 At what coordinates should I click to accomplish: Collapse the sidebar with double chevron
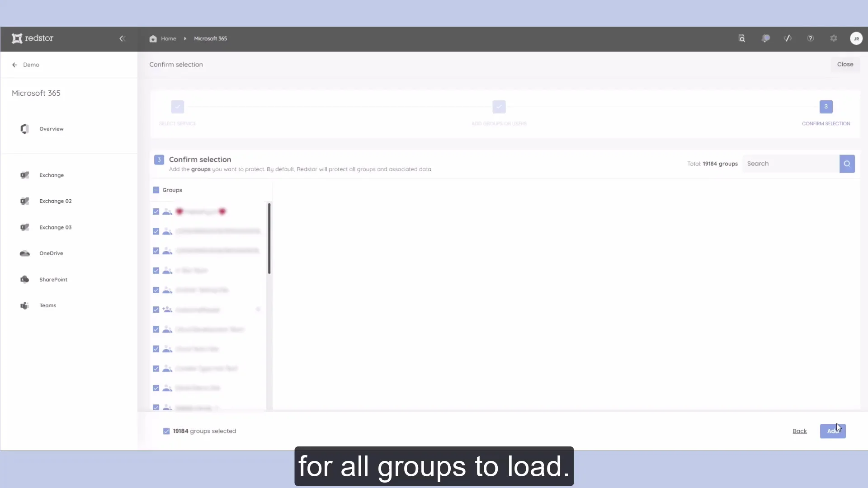pos(122,39)
